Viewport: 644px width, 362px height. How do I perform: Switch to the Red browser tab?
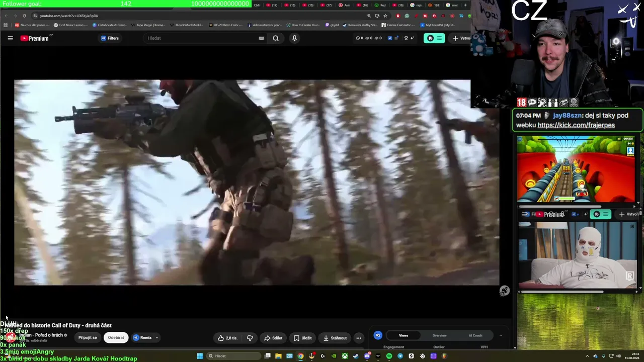pyautogui.click(x=380, y=5)
